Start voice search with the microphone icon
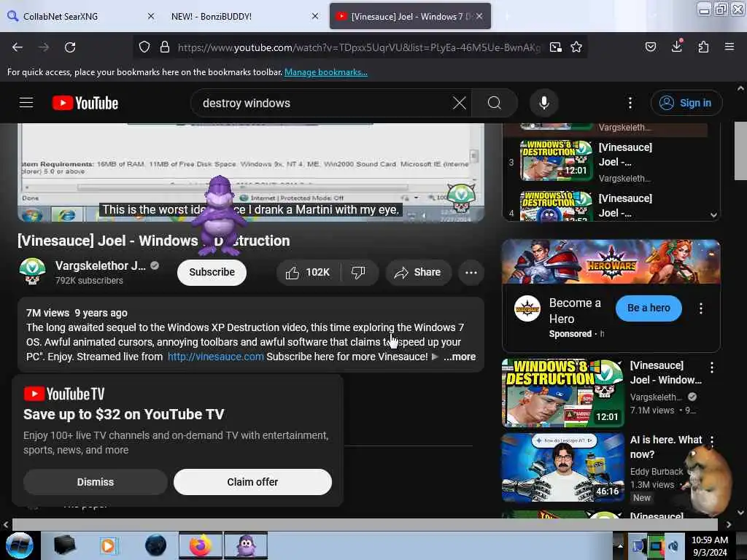747x560 pixels. (x=544, y=103)
